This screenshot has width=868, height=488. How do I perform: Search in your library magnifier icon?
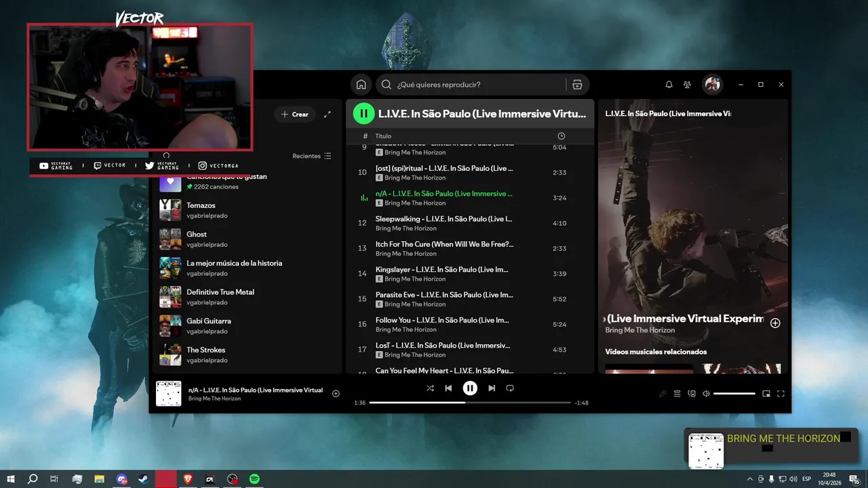(166, 155)
